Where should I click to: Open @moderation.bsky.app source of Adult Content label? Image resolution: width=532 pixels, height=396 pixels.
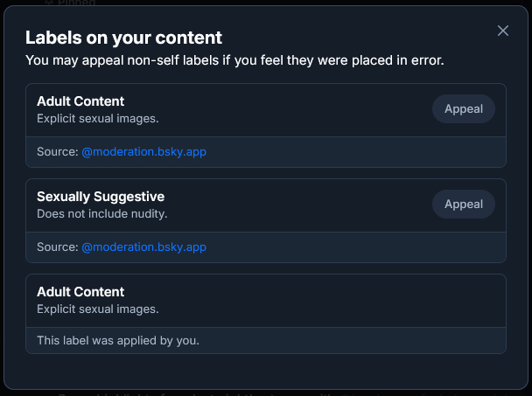[143, 152]
